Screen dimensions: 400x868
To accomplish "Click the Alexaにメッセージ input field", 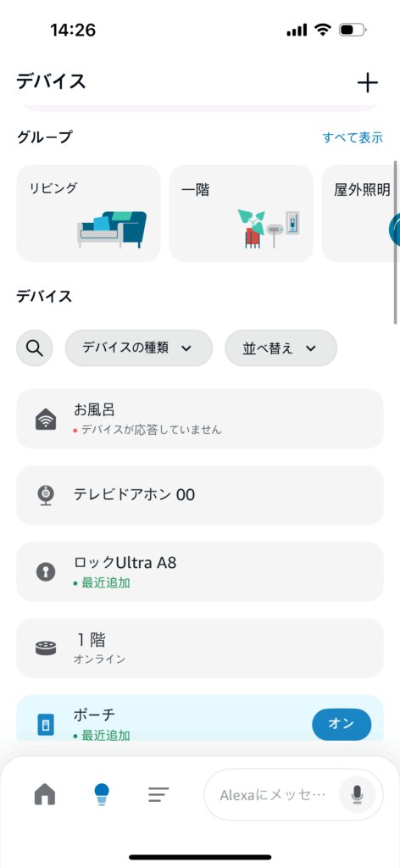I will pos(273,795).
